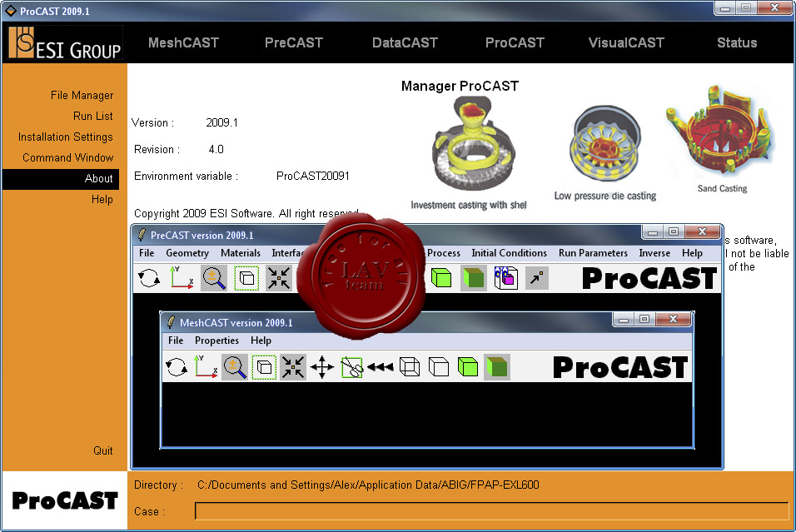Open PreCAST Help menu

(692, 253)
